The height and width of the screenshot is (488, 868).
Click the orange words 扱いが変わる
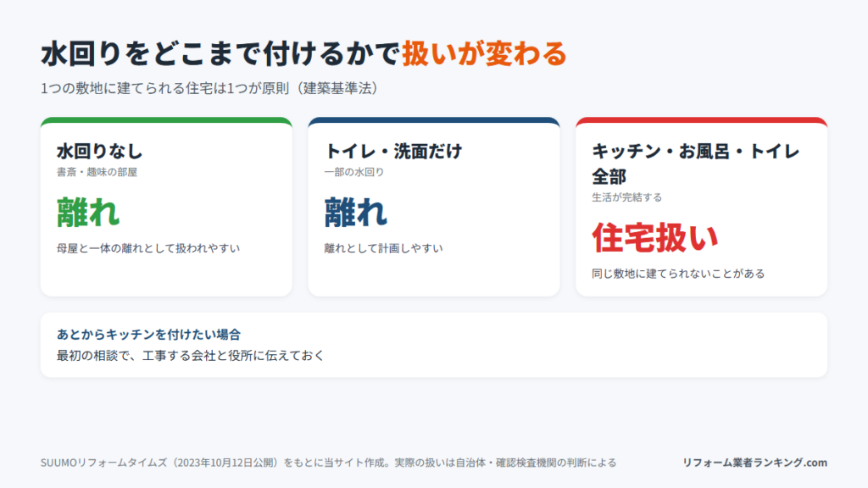(485, 54)
